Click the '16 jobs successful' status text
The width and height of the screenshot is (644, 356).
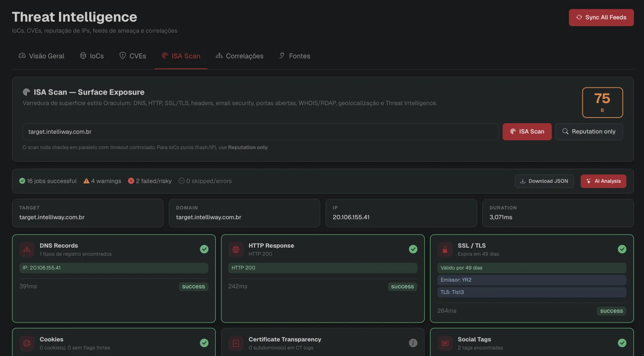tap(52, 181)
